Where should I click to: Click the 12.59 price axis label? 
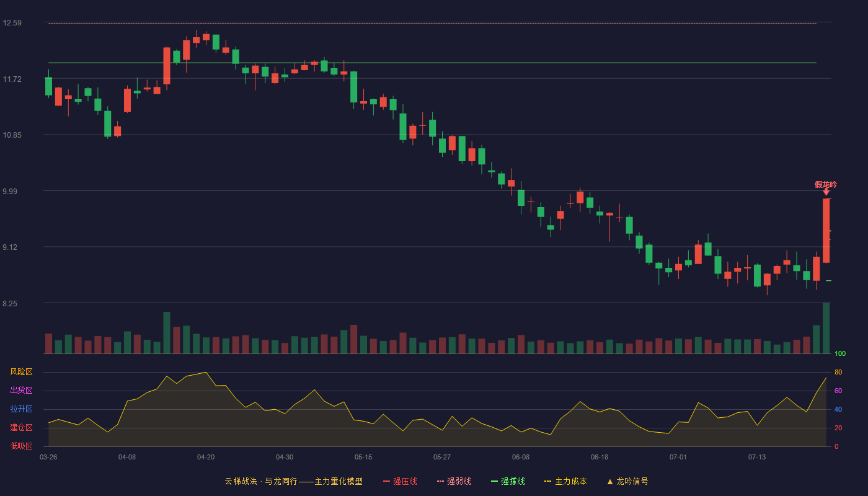coord(12,23)
